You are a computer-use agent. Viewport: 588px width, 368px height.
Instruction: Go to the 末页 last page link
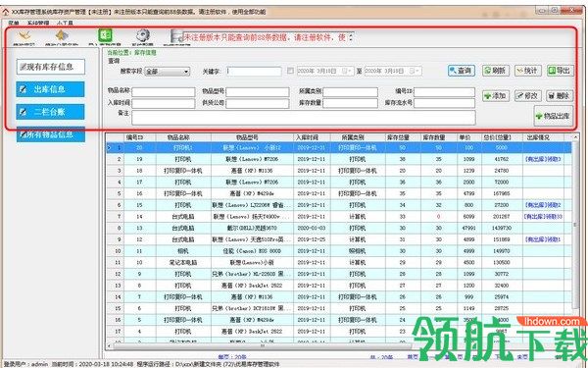click(x=522, y=357)
